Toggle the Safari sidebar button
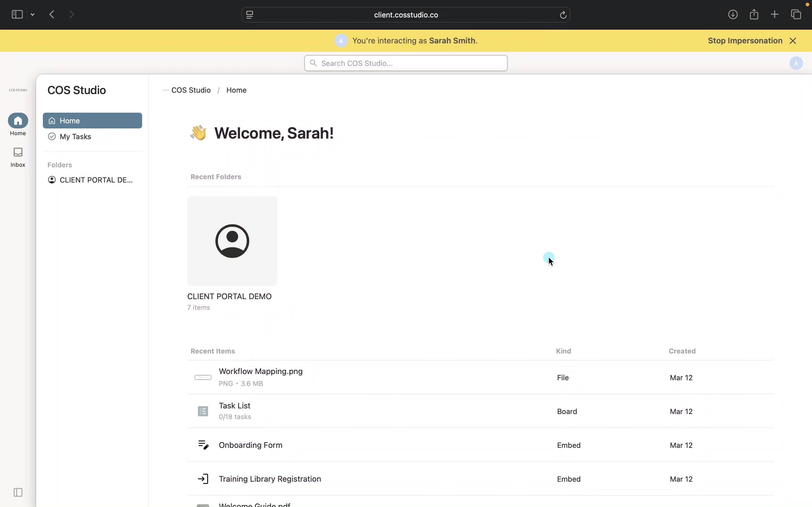 17,14
